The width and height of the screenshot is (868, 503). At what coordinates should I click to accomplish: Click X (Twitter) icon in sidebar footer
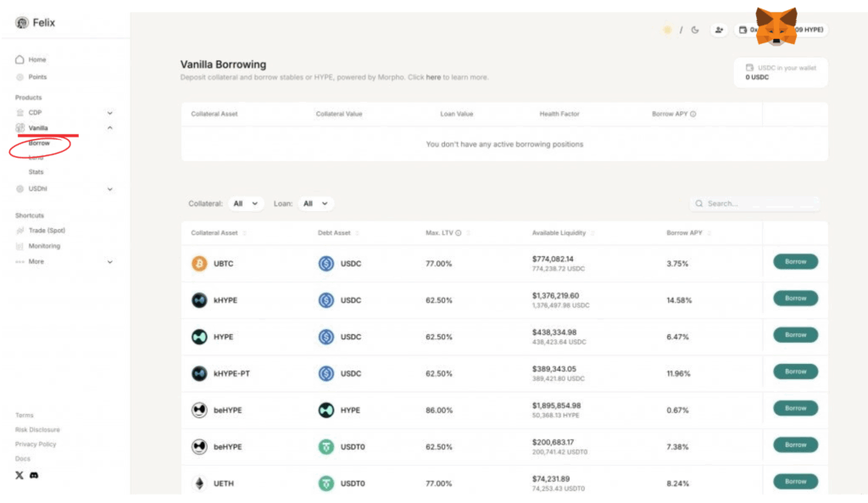pos(19,475)
